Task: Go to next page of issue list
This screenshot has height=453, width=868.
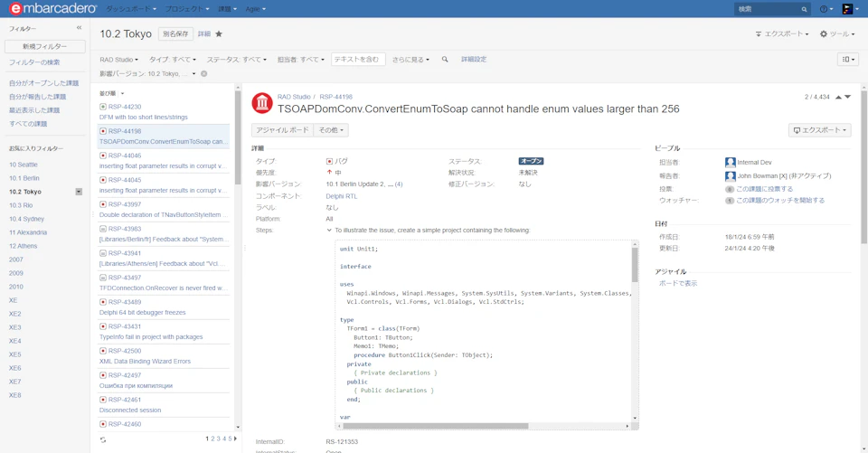Action: [x=235, y=439]
